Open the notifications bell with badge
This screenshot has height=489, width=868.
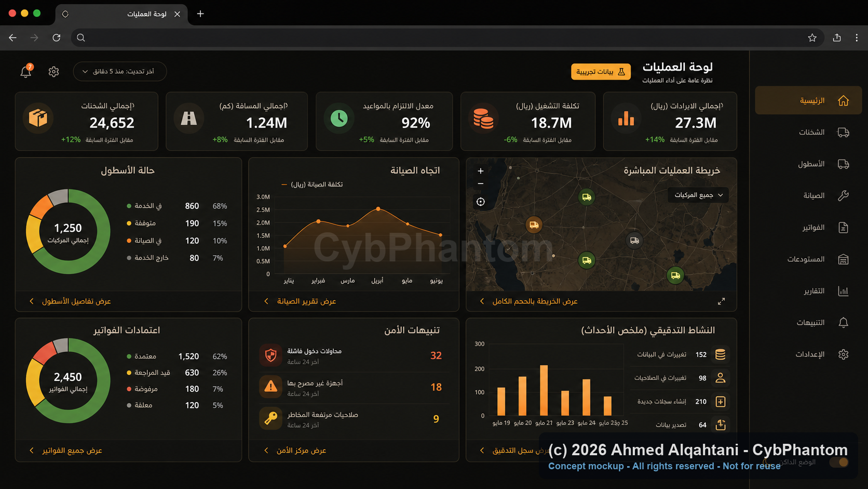(x=26, y=71)
